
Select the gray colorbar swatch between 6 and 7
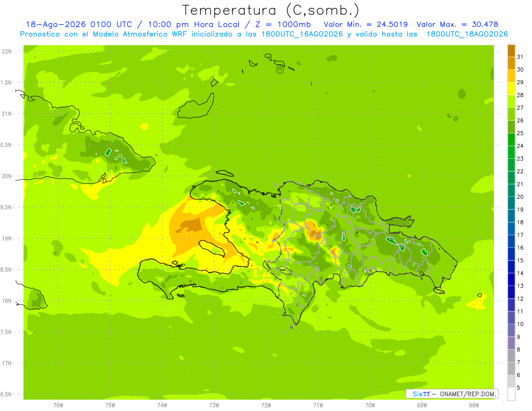pos(511,368)
